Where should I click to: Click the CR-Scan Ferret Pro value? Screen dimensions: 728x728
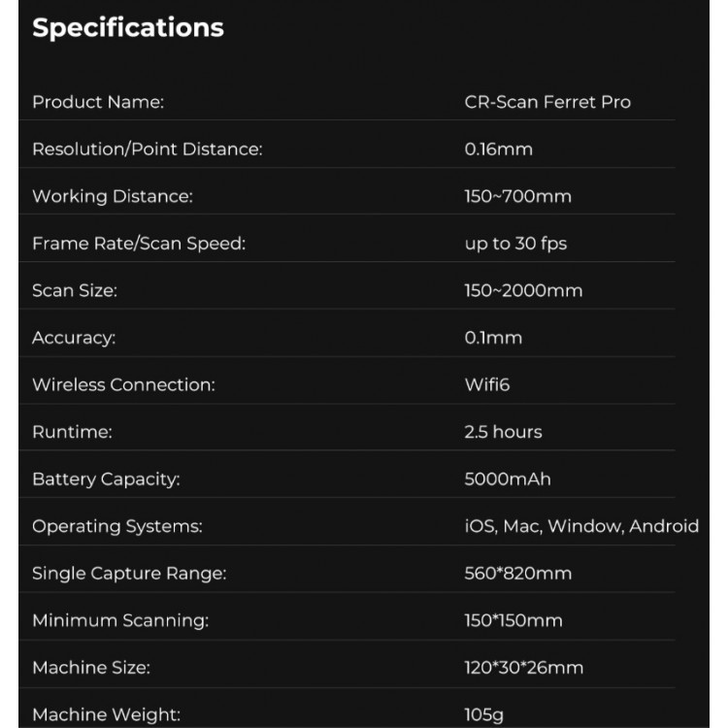tap(547, 102)
